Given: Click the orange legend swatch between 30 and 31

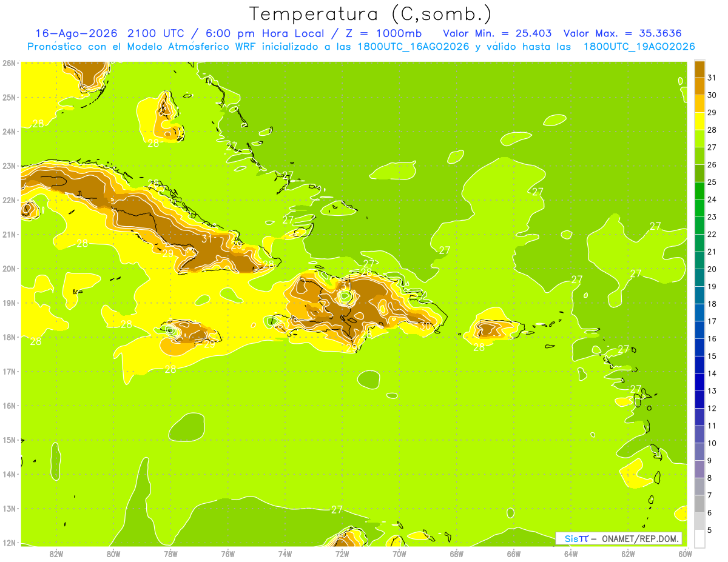Looking at the screenshot, I should (699, 87).
